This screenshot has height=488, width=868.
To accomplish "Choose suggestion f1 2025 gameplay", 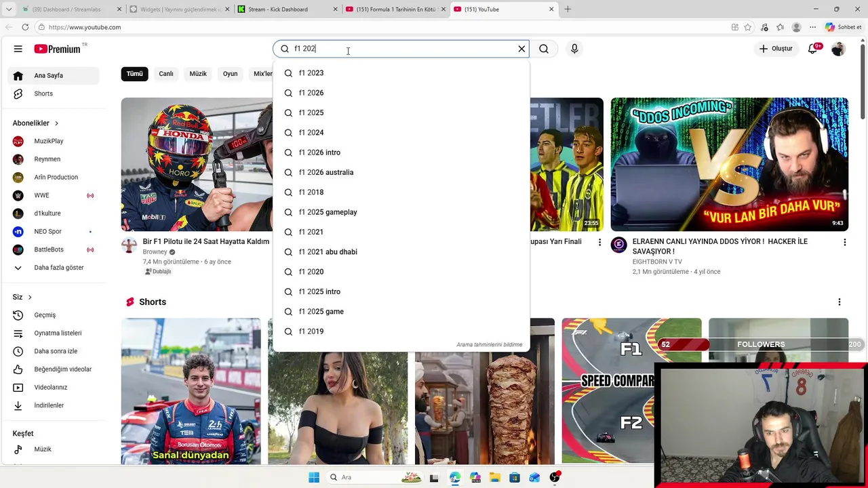I will (x=401, y=212).
